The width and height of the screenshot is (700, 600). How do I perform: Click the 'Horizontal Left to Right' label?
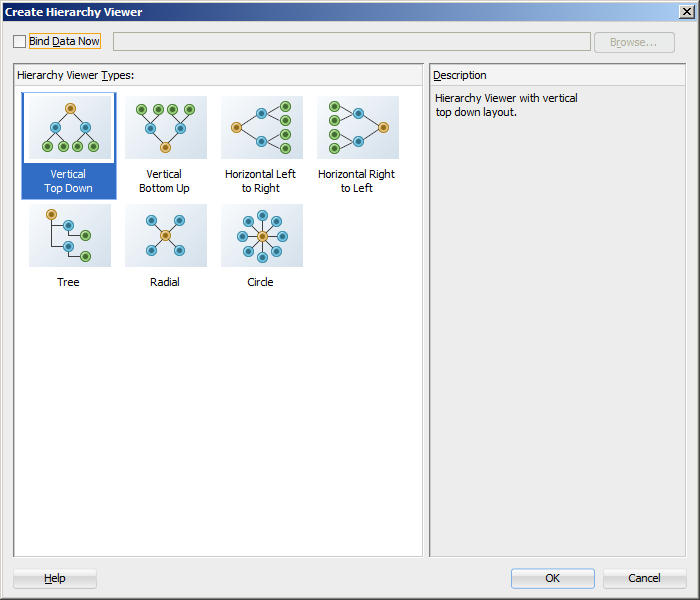coord(260,181)
